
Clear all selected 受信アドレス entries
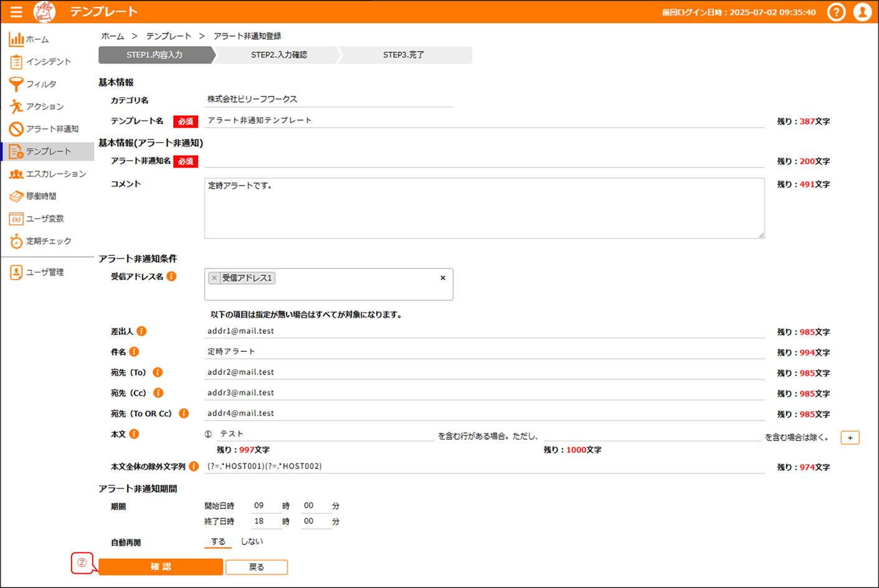coord(443,278)
